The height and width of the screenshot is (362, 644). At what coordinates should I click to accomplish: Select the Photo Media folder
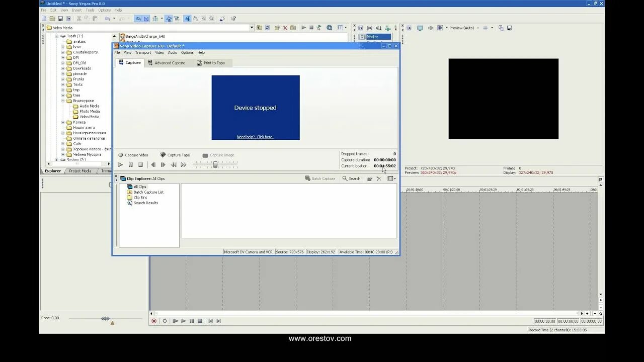tap(90, 112)
